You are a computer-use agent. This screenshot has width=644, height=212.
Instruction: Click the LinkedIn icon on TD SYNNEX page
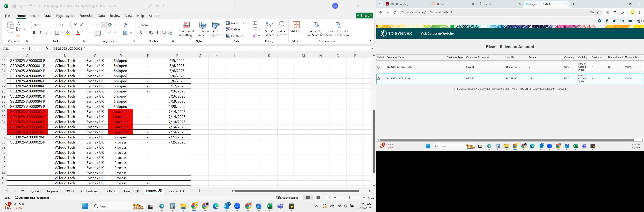click(622, 21)
